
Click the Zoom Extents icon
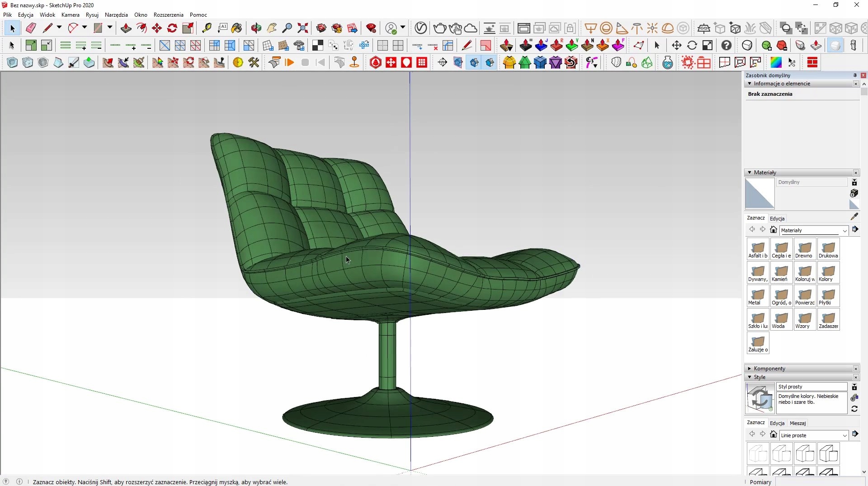[303, 28]
